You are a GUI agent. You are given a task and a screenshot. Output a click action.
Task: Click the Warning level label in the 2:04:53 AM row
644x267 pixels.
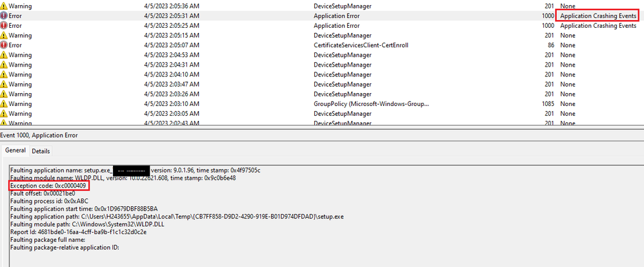click(20, 55)
